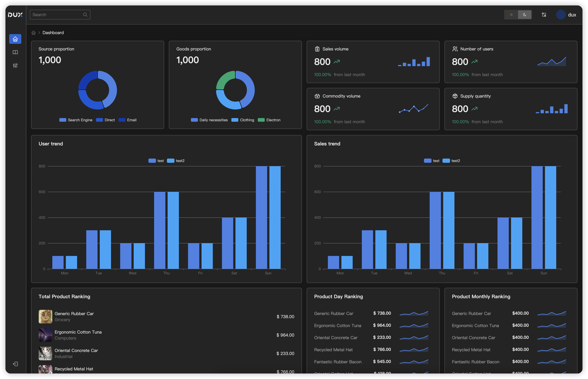Click the language switcher icon
The image size is (588, 379).
[x=544, y=14]
